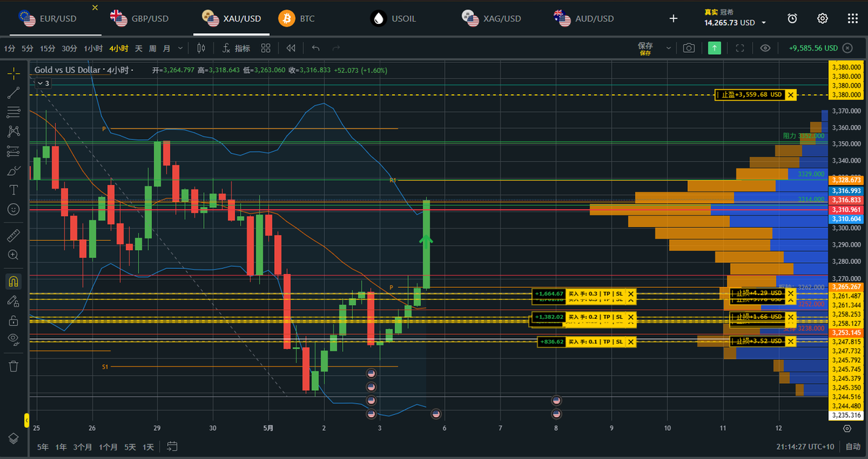868x459 pixels.
Task: Select 15分 timeframe
Action: click(x=48, y=48)
